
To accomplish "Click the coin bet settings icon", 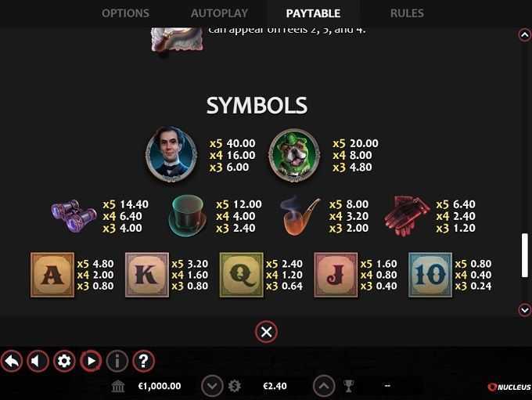I will tap(235, 386).
